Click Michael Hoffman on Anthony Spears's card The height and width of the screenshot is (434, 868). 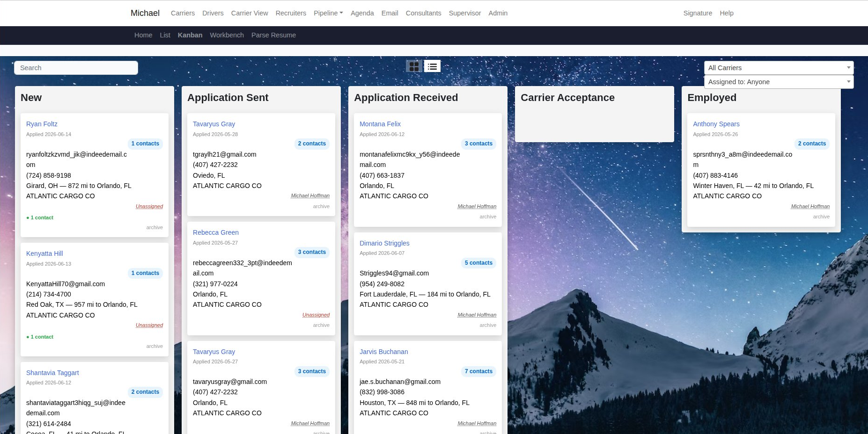(x=810, y=206)
